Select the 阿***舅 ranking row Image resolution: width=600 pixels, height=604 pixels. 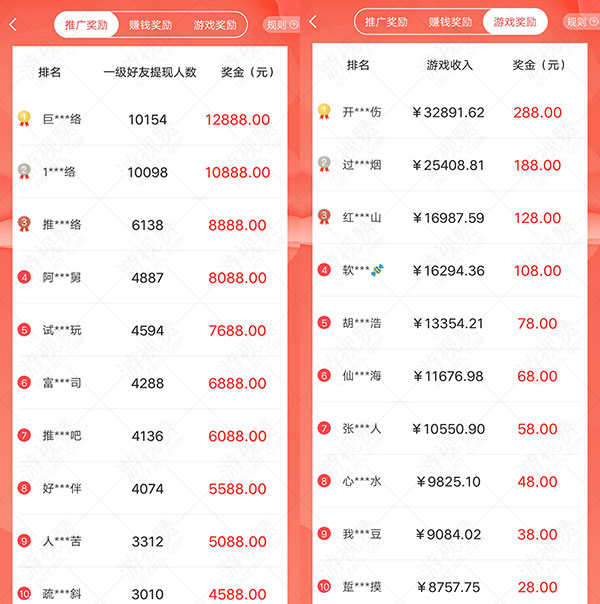[x=150, y=277]
